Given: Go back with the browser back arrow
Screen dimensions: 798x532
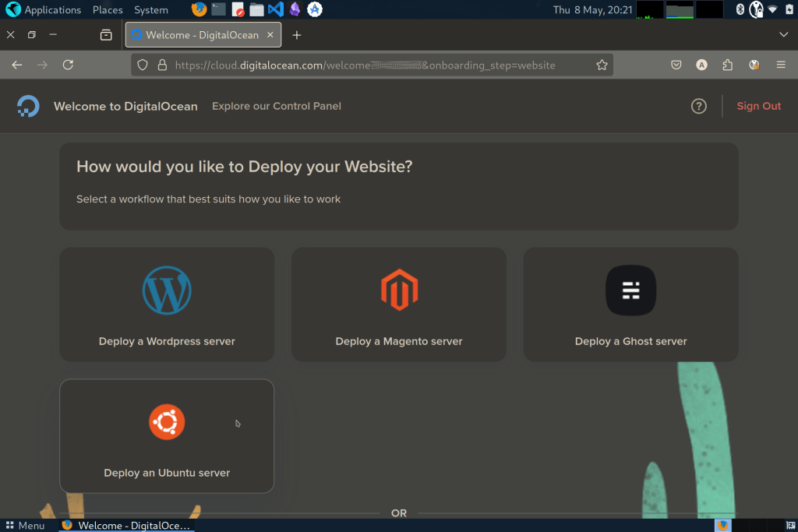Looking at the screenshot, I should point(17,65).
